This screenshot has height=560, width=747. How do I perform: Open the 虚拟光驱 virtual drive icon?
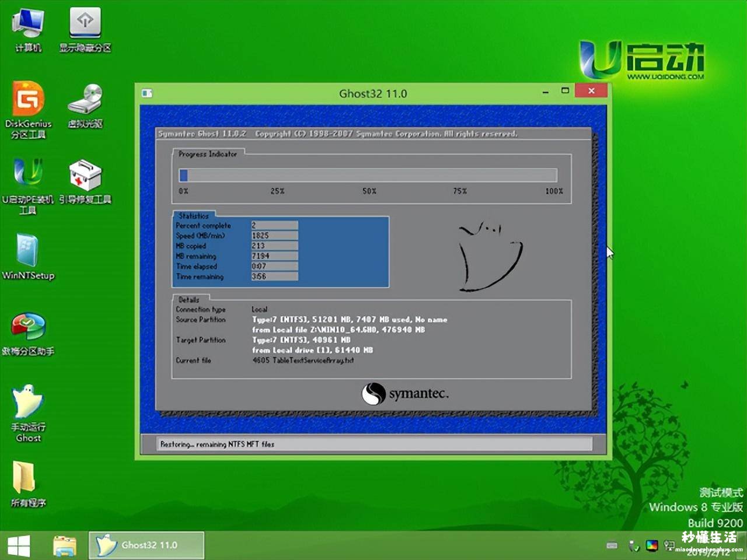pos(85,106)
